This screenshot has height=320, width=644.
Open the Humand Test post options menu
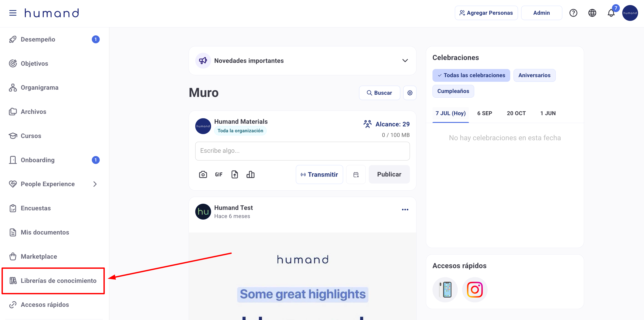[405, 209]
